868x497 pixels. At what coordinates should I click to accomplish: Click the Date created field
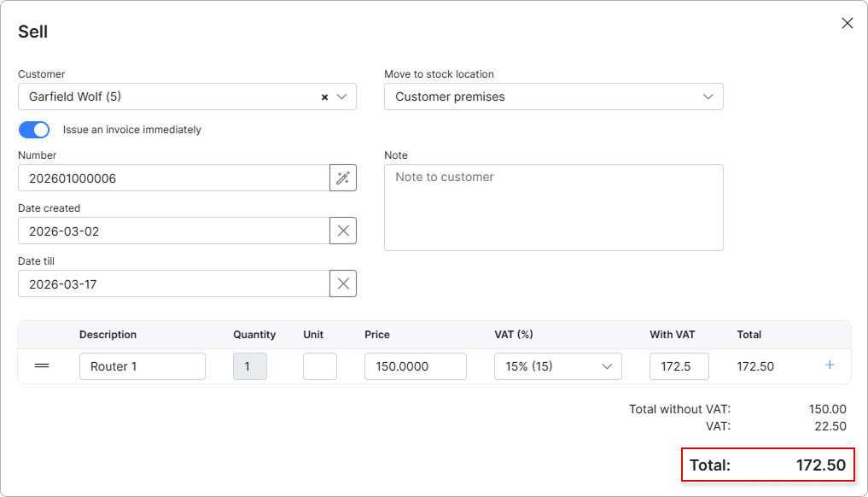point(174,231)
